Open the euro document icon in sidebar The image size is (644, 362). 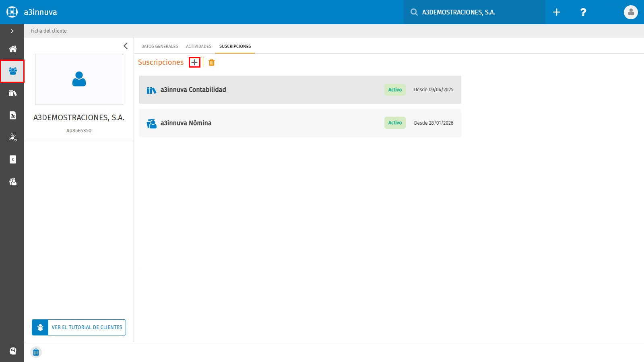[x=13, y=160]
